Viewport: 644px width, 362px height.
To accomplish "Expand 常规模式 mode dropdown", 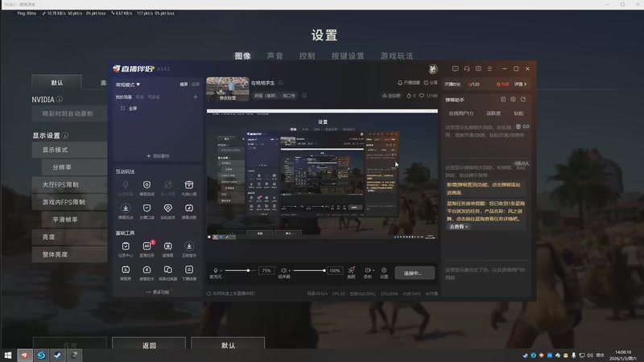I will pyautogui.click(x=128, y=84).
